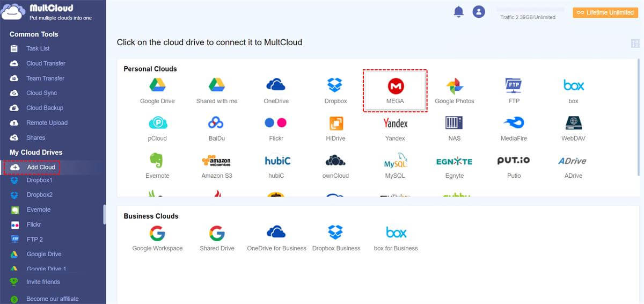The height and width of the screenshot is (304, 644).
Task: Choose the ownCloud drive
Action: click(335, 165)
